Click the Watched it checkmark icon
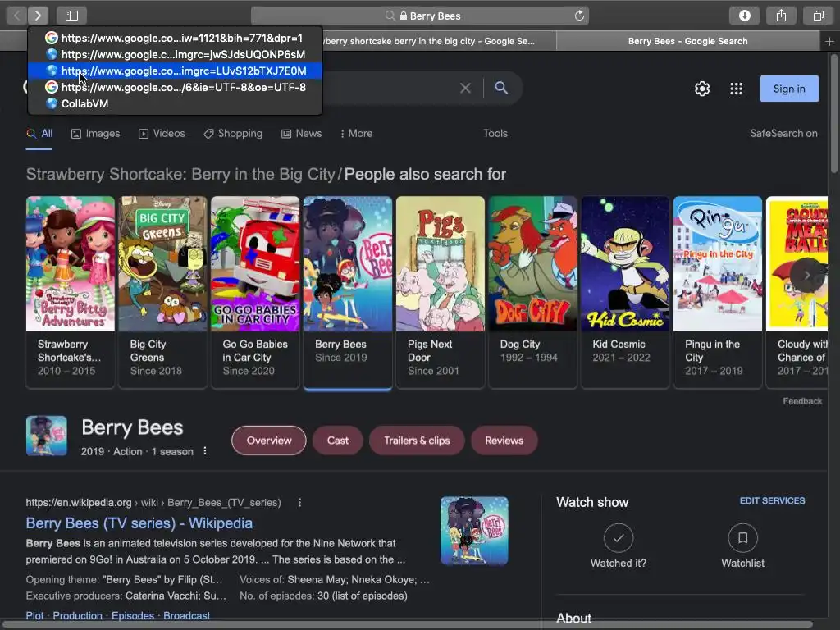 [619, 537]
